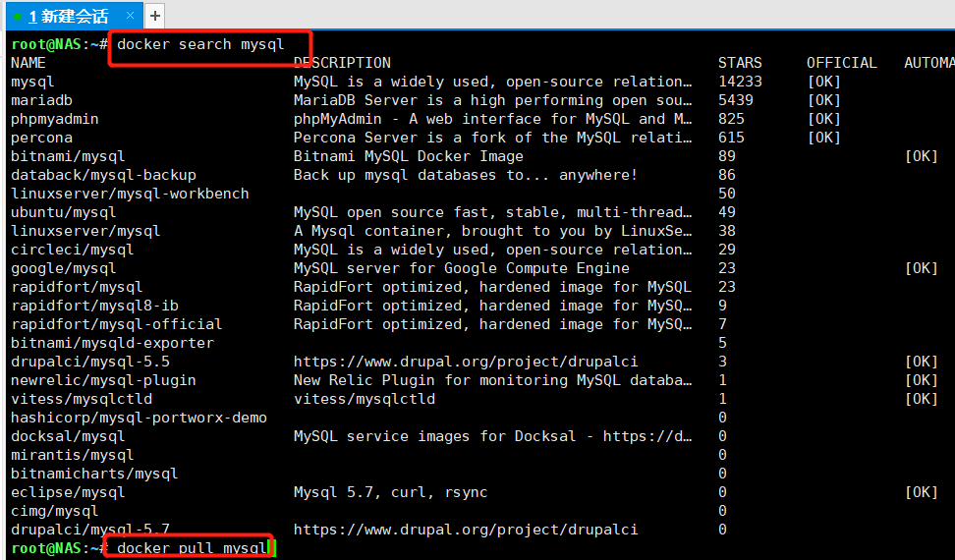Select the 'mirantis/mysql' image name
Screen dimensions: 955x560
[x=72, y=455]
